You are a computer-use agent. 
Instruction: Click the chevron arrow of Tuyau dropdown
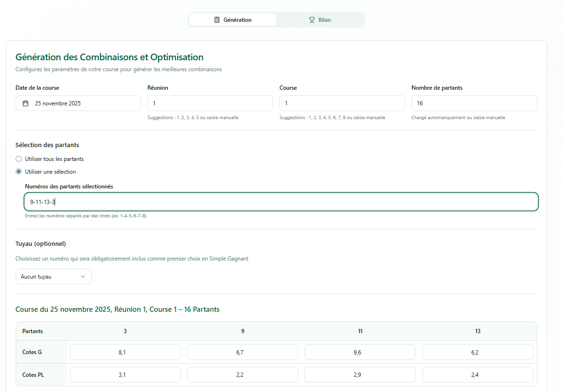pyautogui.click(x=83, y=277)
